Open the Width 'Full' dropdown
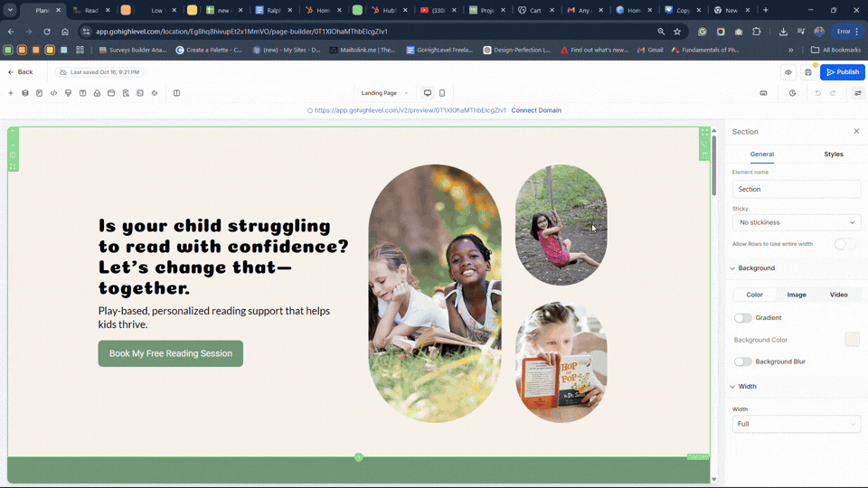The image size is (868, 488). (x=796, y=424)
